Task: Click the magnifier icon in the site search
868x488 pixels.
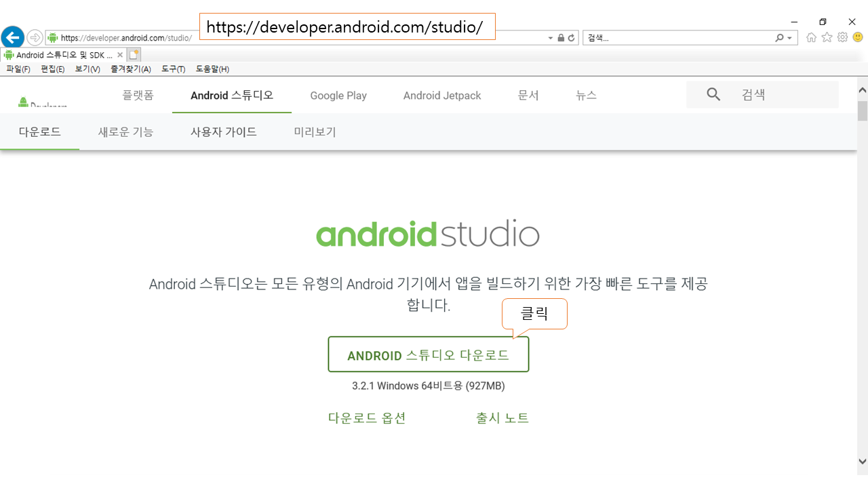Action: coord(713,95)
